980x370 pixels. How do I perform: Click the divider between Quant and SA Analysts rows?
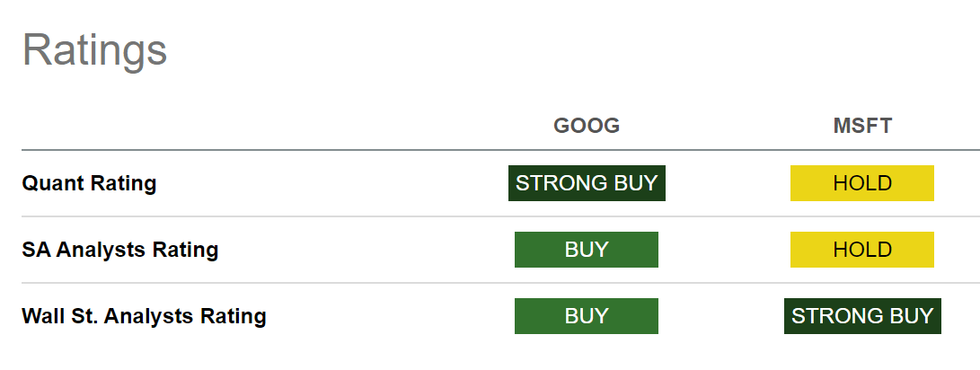click(500, 216)
